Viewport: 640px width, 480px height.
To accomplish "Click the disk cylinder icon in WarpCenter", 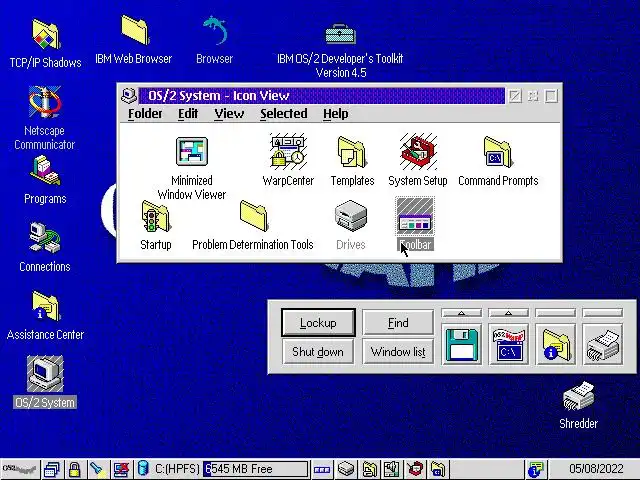I will pos(143,469).
